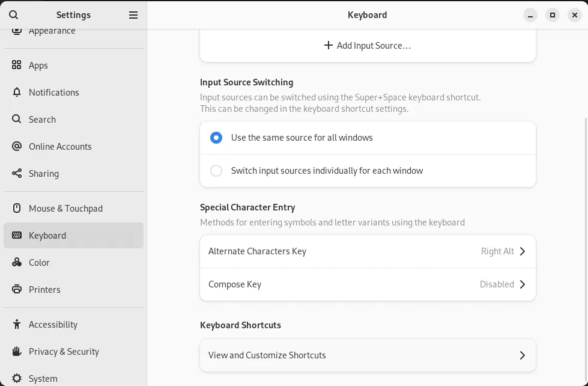Open the Color settings label
The height and width of the screenshot is (386, 588).
[x=39, y=263]
